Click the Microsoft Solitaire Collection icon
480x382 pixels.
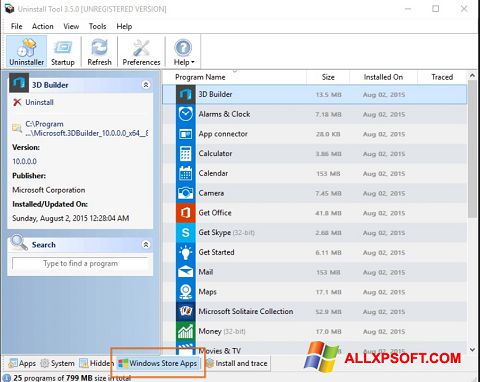[x=185, y=311]
